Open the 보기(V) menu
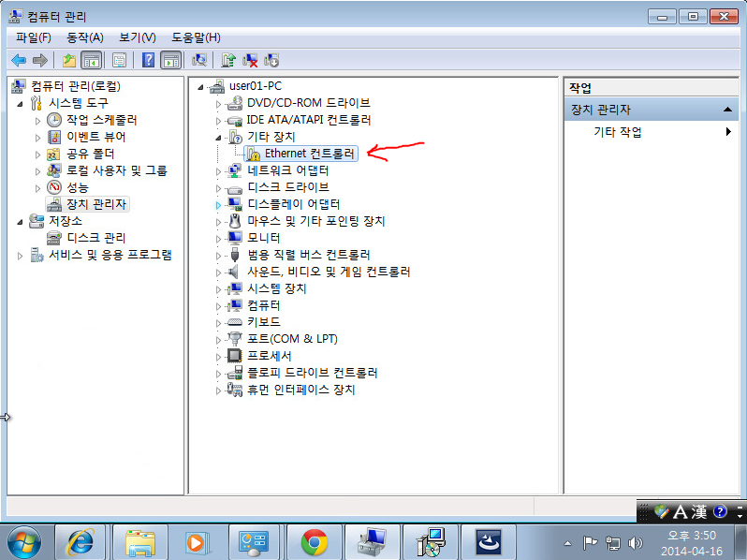Image resolution: width=747 pixels, height=560 pixels. pos(138,37)
